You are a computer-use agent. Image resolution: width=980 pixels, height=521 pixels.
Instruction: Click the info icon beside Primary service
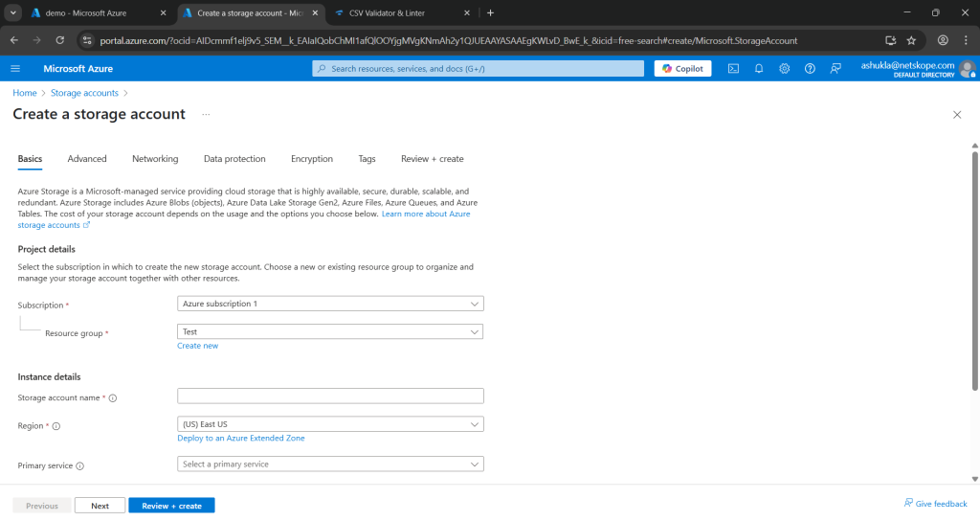click(80, 466)
